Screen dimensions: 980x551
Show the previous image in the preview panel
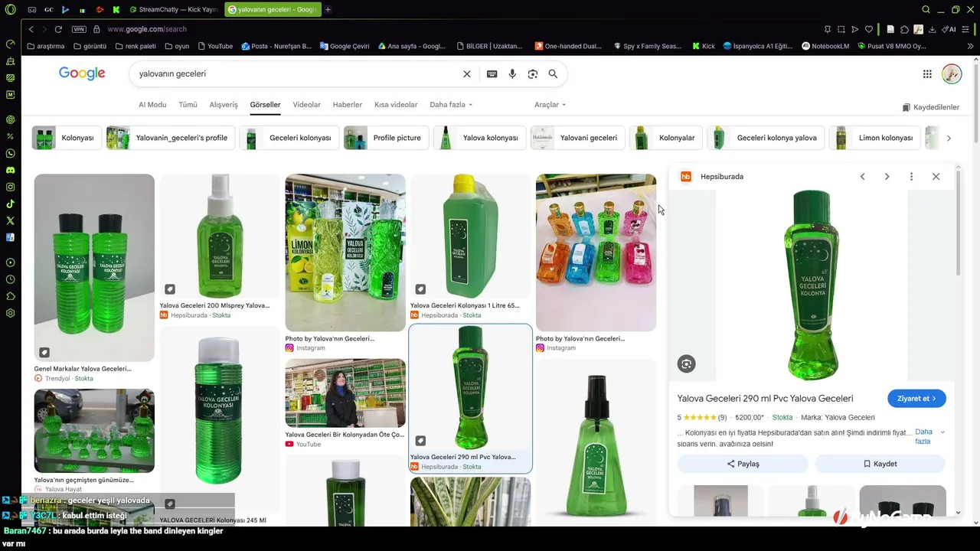(x=862, y=177)
